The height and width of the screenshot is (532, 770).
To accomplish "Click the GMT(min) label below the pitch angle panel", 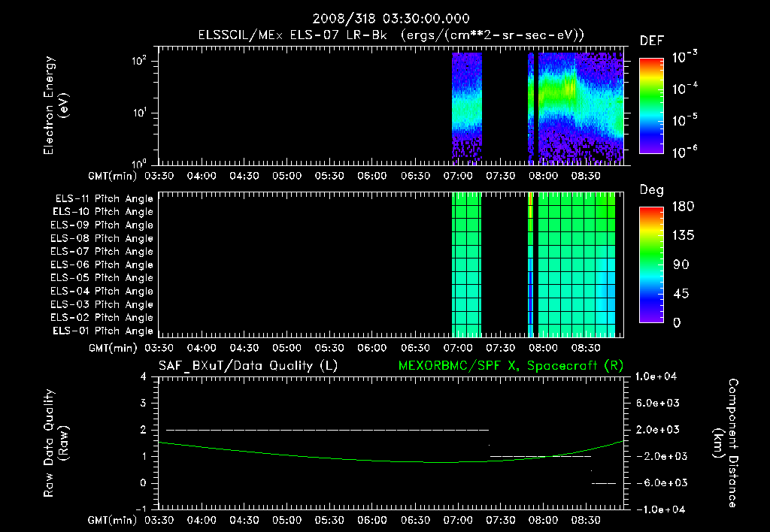I will tap(113, 348).
